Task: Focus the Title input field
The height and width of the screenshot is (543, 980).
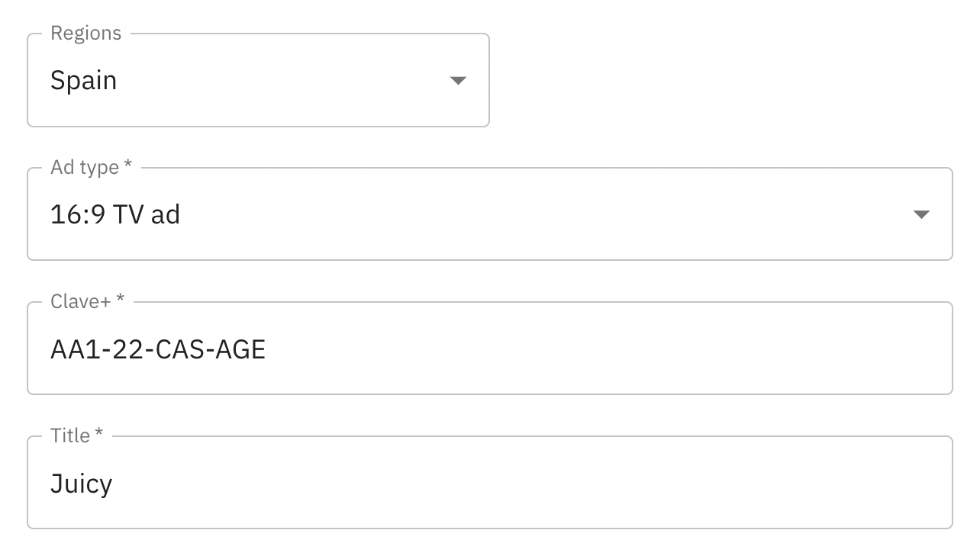Action: tap(488, 484)
